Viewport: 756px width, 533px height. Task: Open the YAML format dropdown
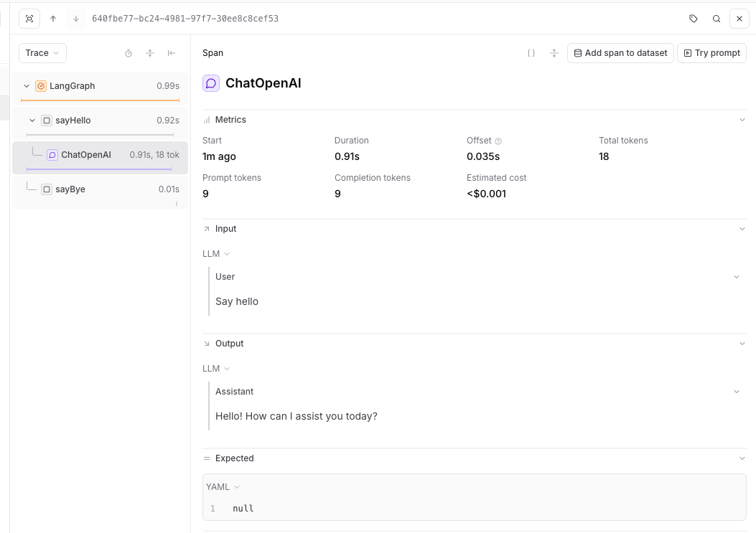click(223, 487)
